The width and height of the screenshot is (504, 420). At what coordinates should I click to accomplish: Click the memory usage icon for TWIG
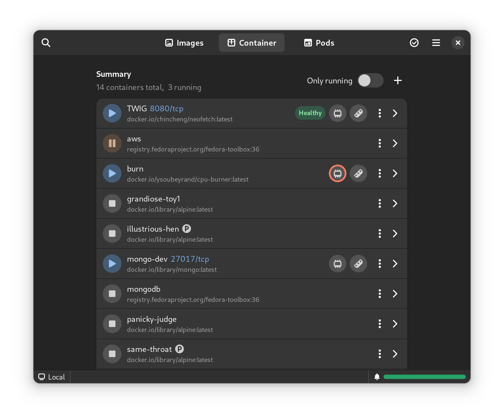click(358, 113)
